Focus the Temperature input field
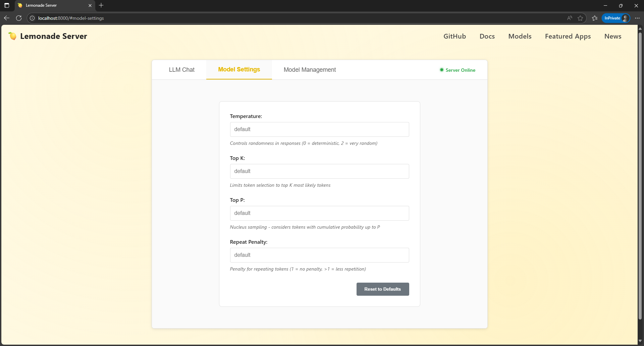This screenshot has width=644, height=346. (319, 129)
